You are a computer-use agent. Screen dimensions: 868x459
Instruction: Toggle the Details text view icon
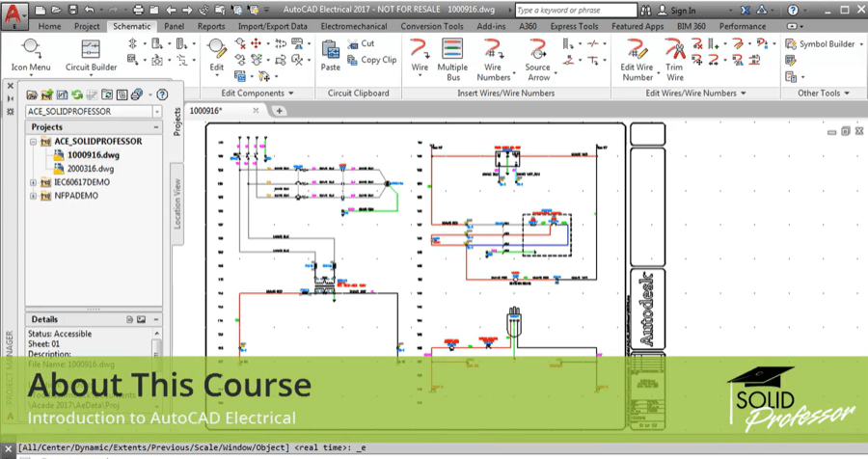[x=129, y=319]
